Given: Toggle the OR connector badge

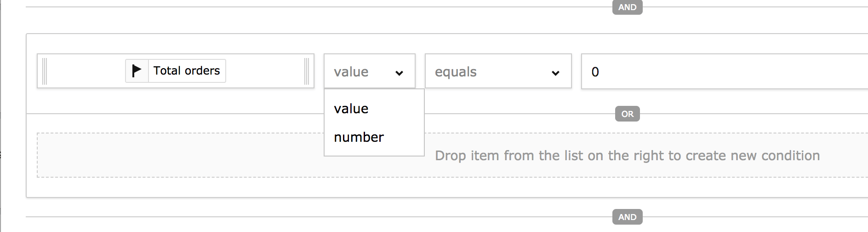Looking at the screenshot, I should tap(627, 114).
